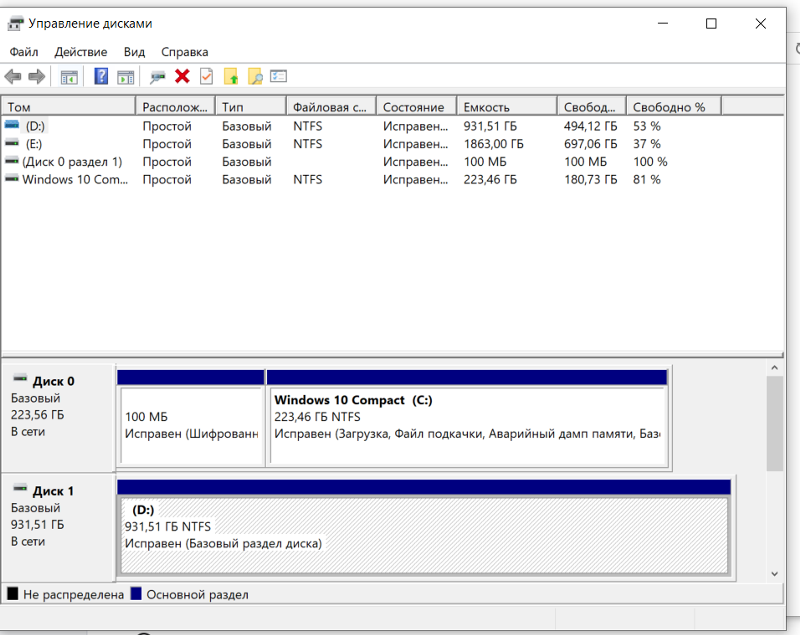Image resolution: width=800 pixels, height=635 pixels.
Task: Open the Help question mark icon
Action: point(101,77)
